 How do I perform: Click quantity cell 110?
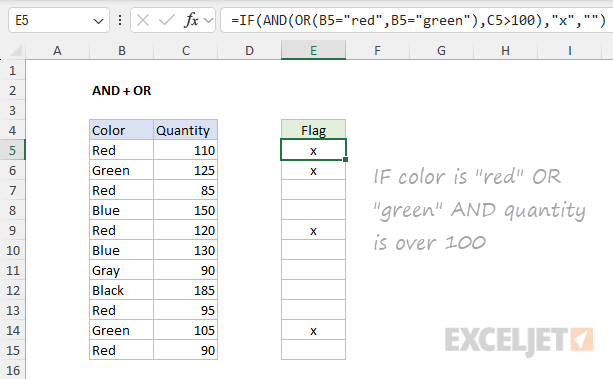point(186,150)
